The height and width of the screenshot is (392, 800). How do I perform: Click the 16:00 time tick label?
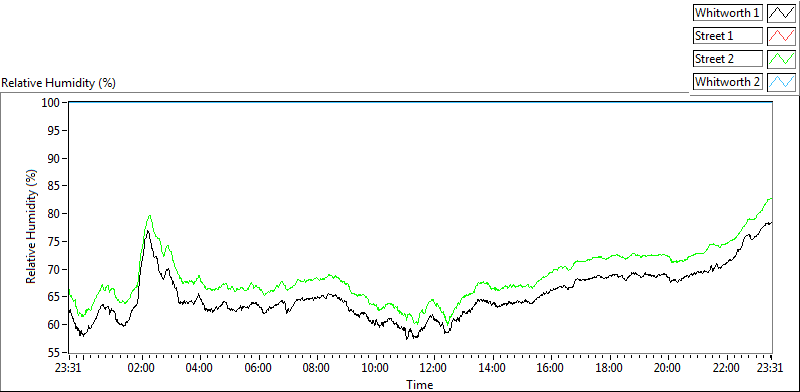click(551, 367)
